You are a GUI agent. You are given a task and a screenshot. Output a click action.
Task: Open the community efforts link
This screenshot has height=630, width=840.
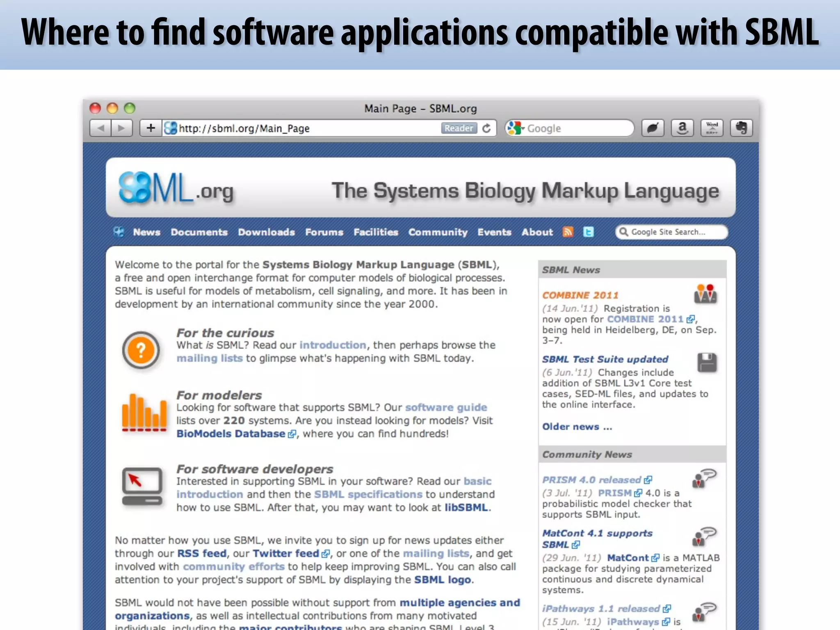click(234, 566)
